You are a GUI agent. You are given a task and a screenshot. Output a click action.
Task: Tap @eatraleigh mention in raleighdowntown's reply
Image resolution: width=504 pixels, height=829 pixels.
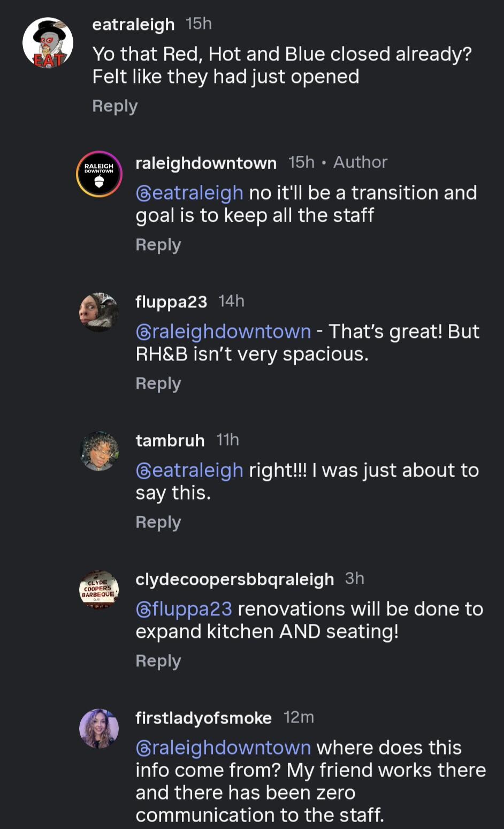(x=189, y=193)
